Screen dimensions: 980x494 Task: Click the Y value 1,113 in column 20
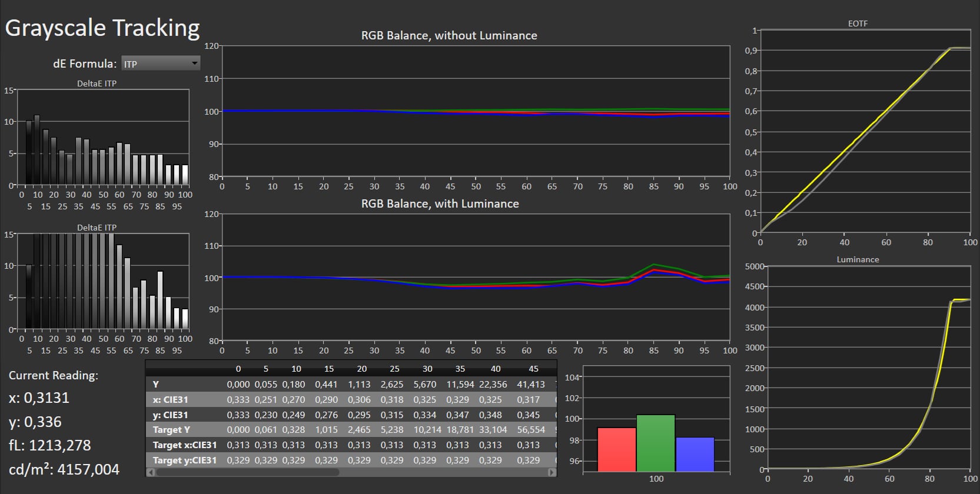click(x=359, y=384)
